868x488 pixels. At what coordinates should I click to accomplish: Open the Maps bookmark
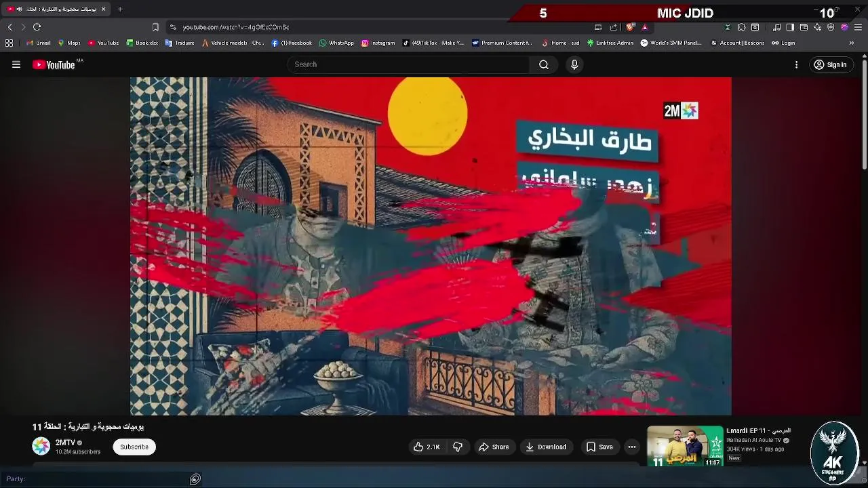click(69, 43)
